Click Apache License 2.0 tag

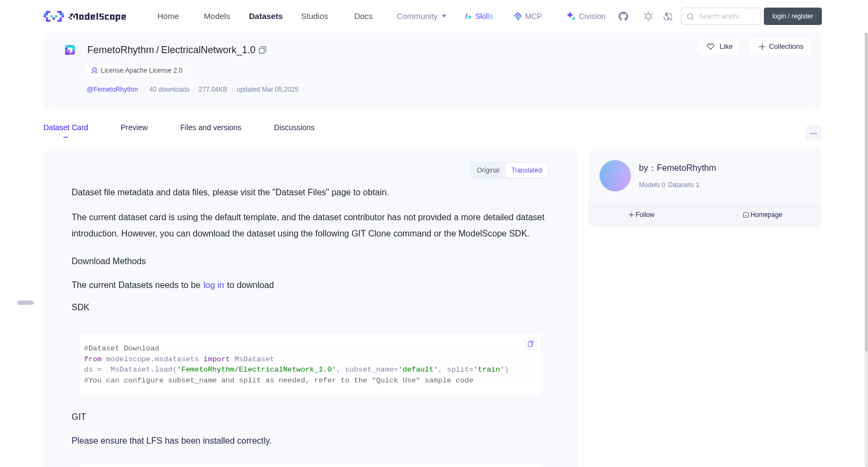(x=136, y=71)
